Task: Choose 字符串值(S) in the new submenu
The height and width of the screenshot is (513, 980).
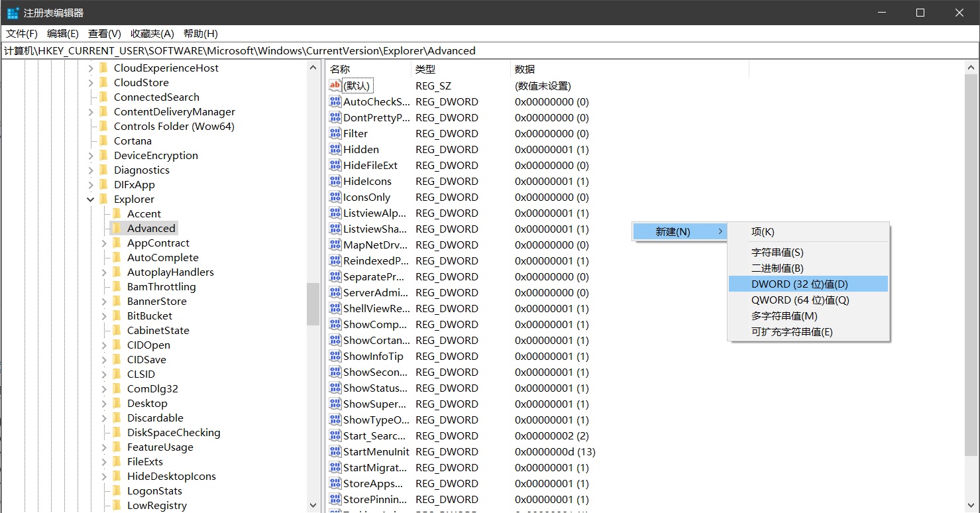Action: coord(777,252)
